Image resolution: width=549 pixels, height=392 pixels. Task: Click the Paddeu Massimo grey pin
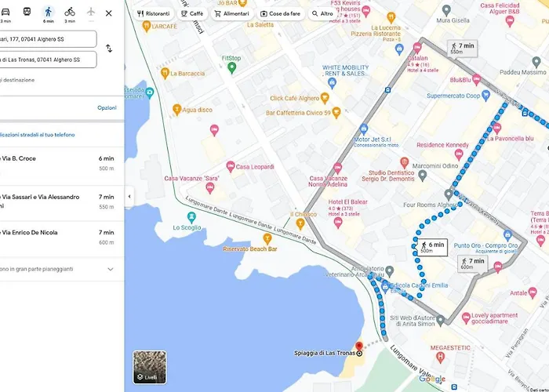(x=536, y=62)
